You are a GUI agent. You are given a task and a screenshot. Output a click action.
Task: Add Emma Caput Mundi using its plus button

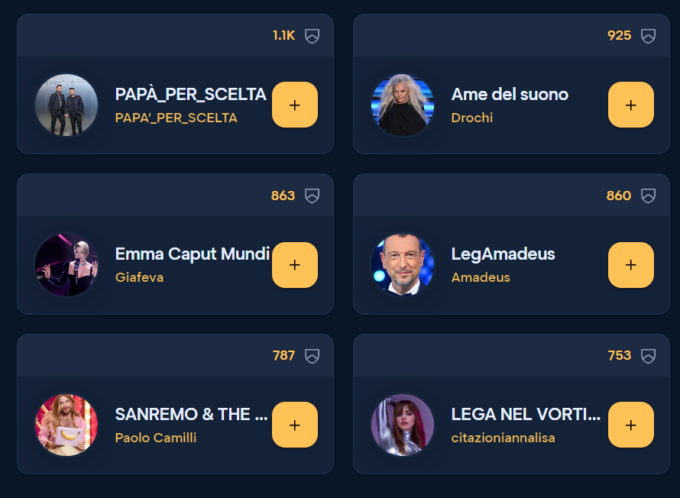[295, 265]
